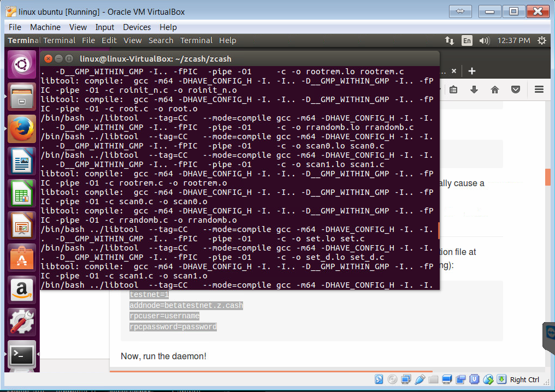Click the rpcpassword=password line
The image size is (555, 392).
[x=173, y=327]
